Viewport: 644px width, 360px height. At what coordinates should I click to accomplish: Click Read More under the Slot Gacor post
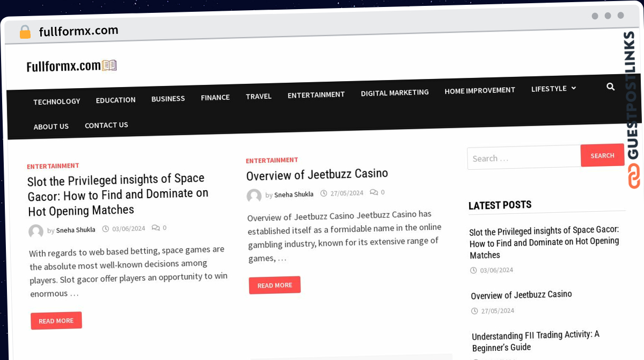(x=56, y=321)
